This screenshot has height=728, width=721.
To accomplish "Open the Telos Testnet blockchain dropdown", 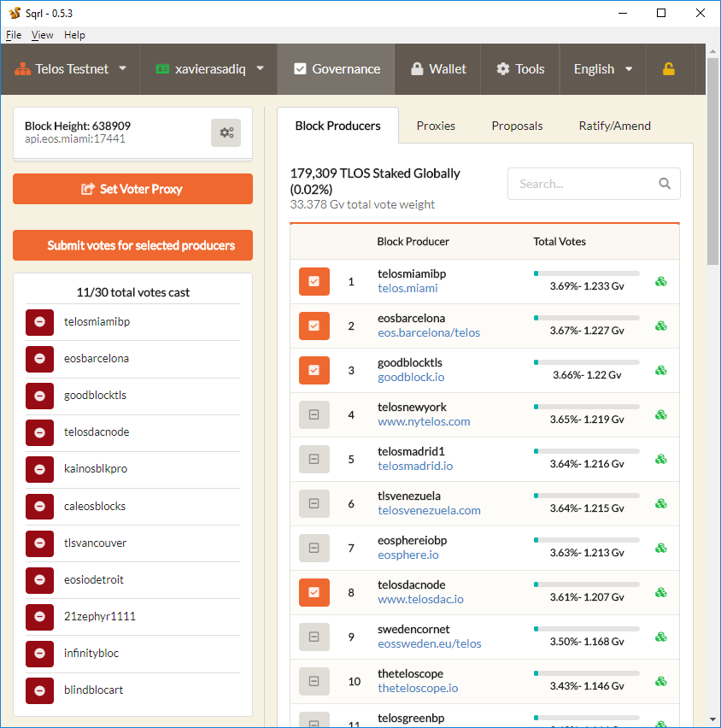I will click(x=70, y=69).
